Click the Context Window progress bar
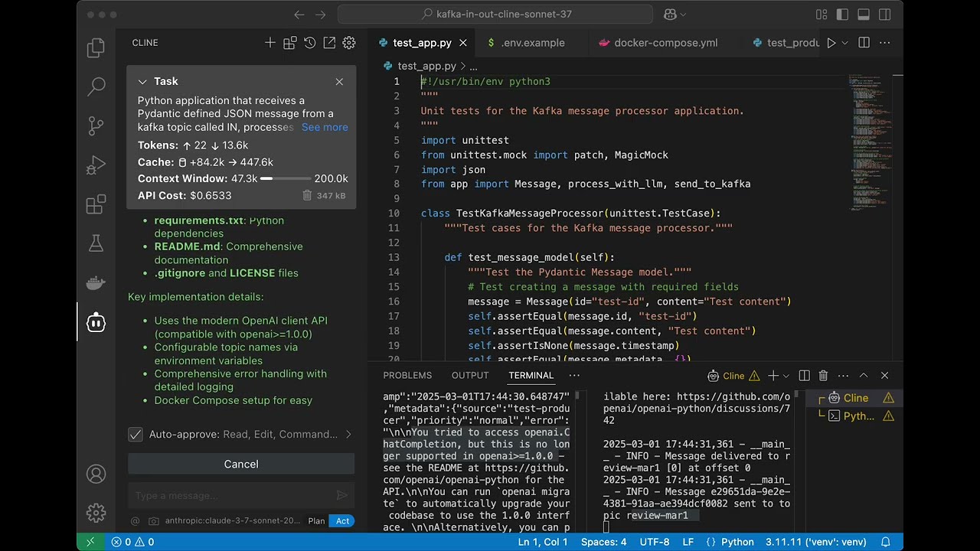Screen dimensions: 980x551 click(284, 178)
